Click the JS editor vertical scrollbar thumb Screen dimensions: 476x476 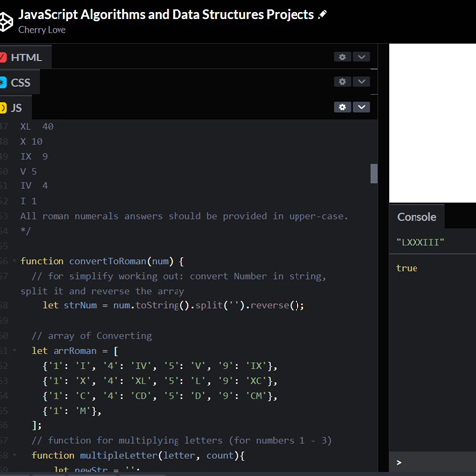click(374, 174)
